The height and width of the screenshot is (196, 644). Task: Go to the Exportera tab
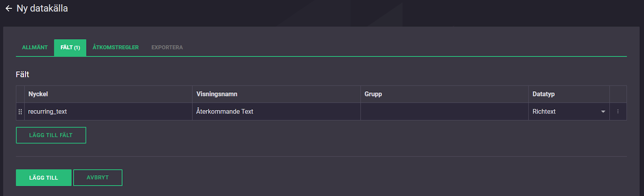(167, 48)
